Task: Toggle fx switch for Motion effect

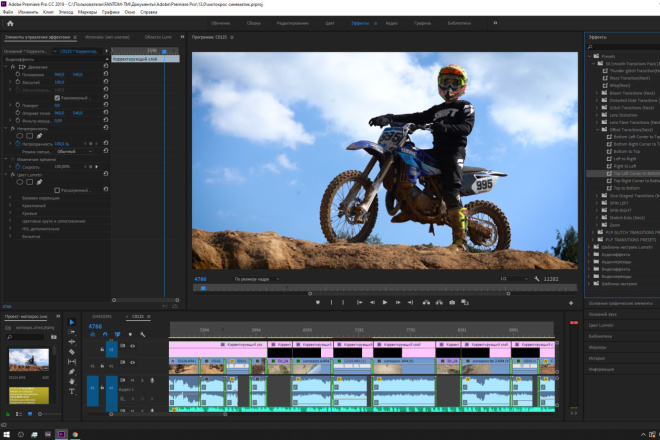Action: pyautogui.click(x=13, y=67)
